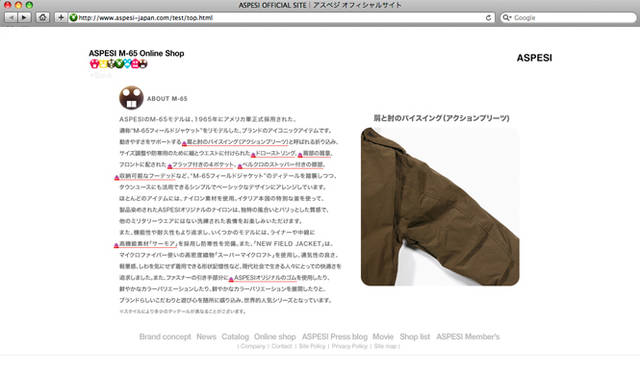Viewport: 640px width, 373px height.
Task: Open the Google search magnifier dropdown
Action: [x=507, y=18]
